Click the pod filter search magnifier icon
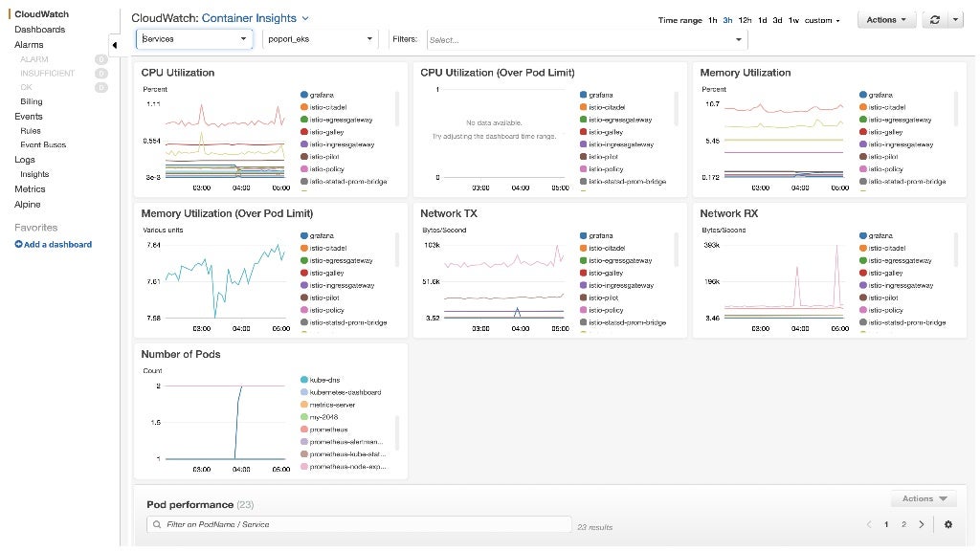980x551 pixels. 157,525
